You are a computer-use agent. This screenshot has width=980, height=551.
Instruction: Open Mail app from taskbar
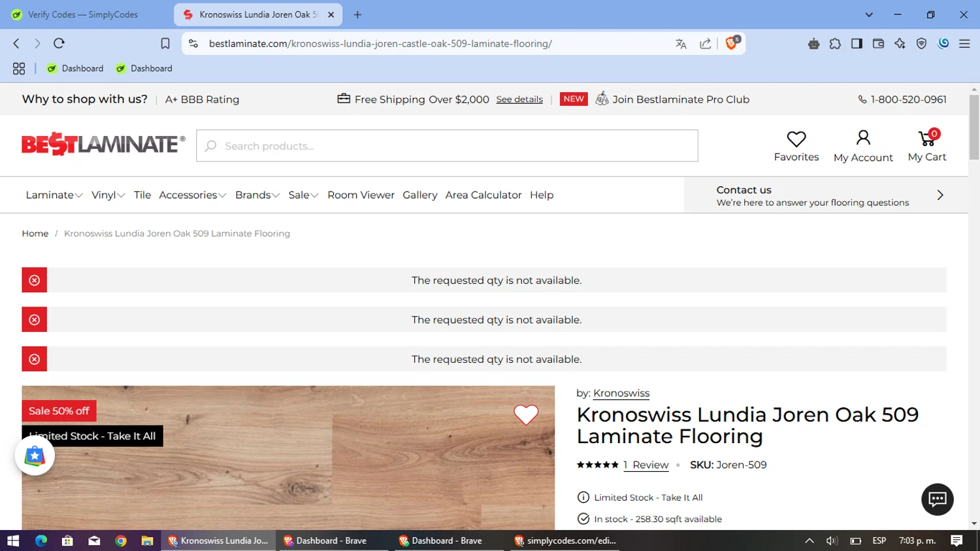click(x=94, y=541)
